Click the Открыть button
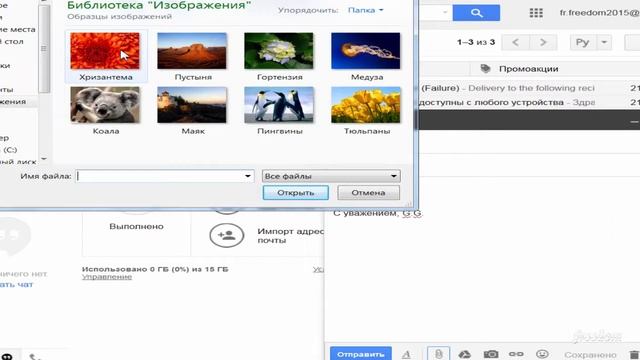Viewport: 640px width, 360px height. tap(296, 193)
